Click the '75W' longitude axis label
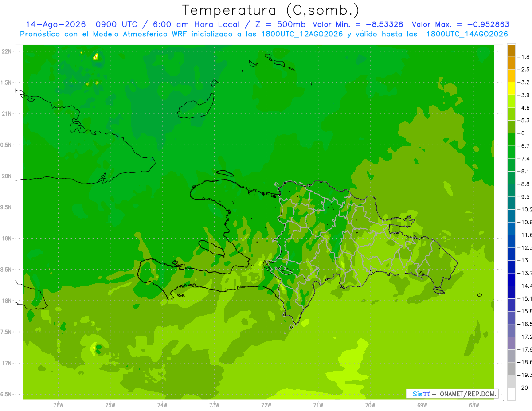 pyautogui.click(x=110, y=405)
